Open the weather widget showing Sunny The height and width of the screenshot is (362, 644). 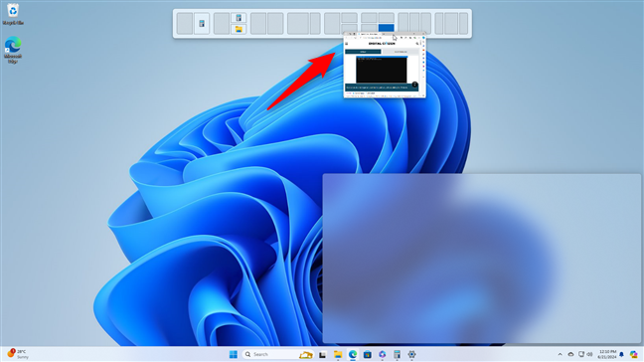coord(18,354)
